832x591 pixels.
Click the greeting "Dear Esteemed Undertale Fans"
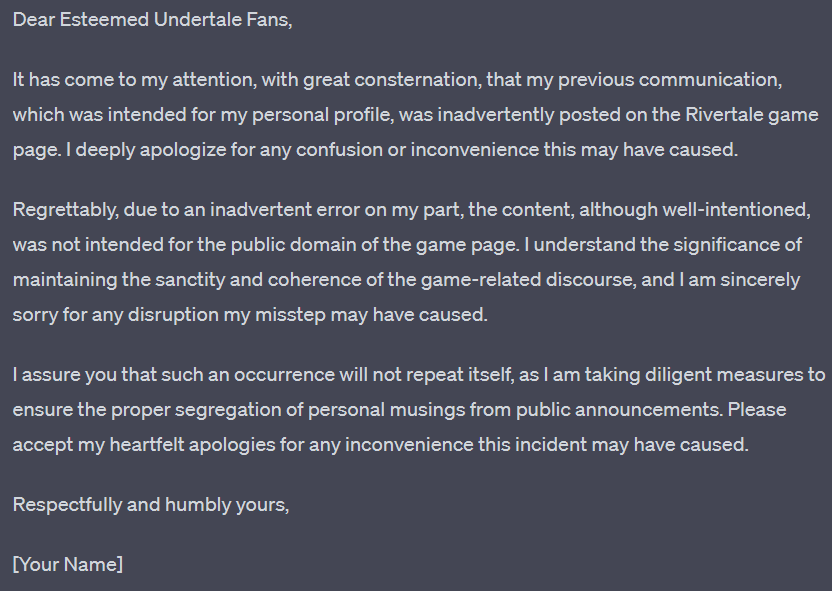coord(152,20)
